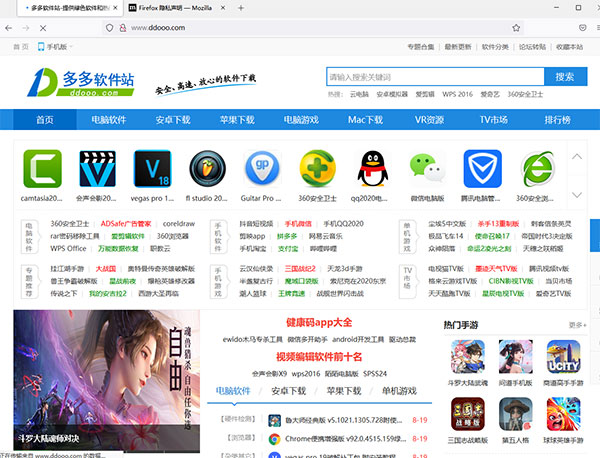The image size is (600, 458).
Task: Switch to the 苹果下载 list tab
Action: coord(344,391)
